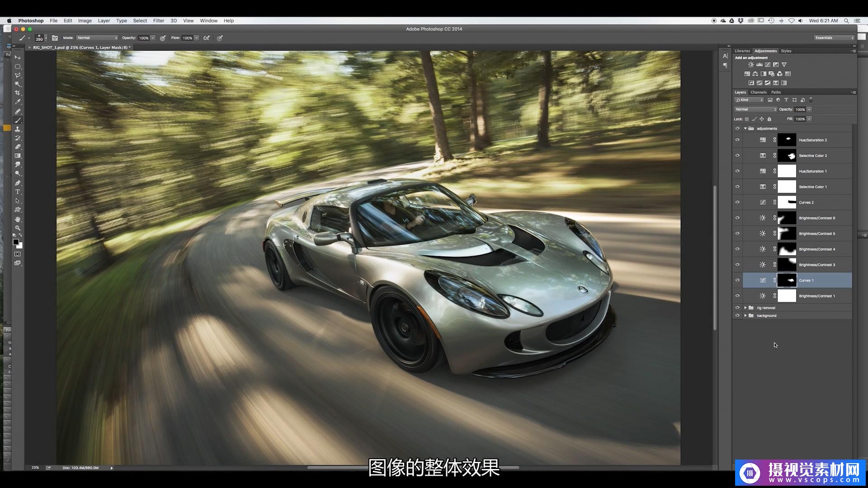Viewport: 868px width, 488px height.
Task: Add a Color Balance adjustment
Action: [755, 74]
